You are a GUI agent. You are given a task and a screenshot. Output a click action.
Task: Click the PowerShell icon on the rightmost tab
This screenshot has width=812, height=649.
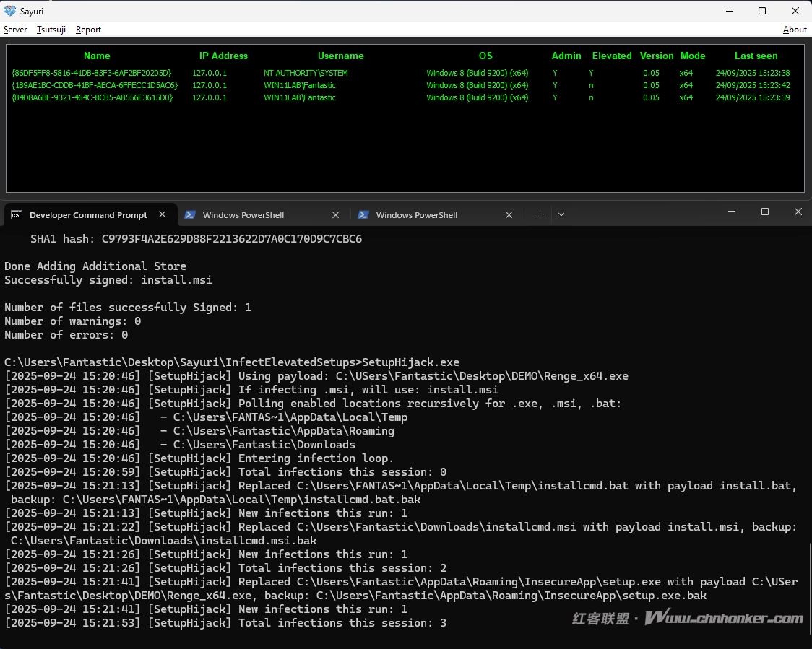pos(363,214)
